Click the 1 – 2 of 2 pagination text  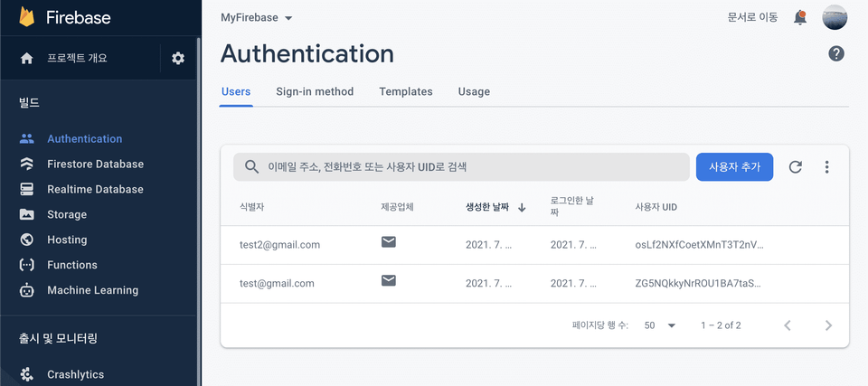pyautogui.click(x=721, y=325)
